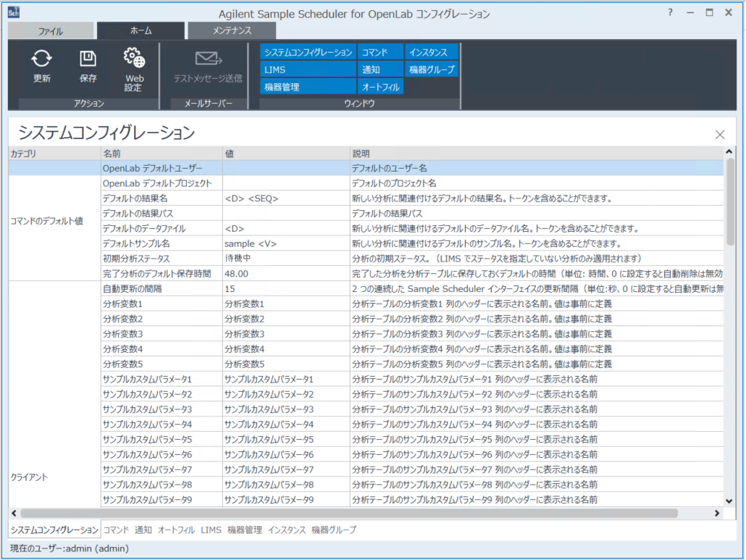Click the Sample Scheduler app icon in title bar
746x560 pixels.
click(14, 12)
